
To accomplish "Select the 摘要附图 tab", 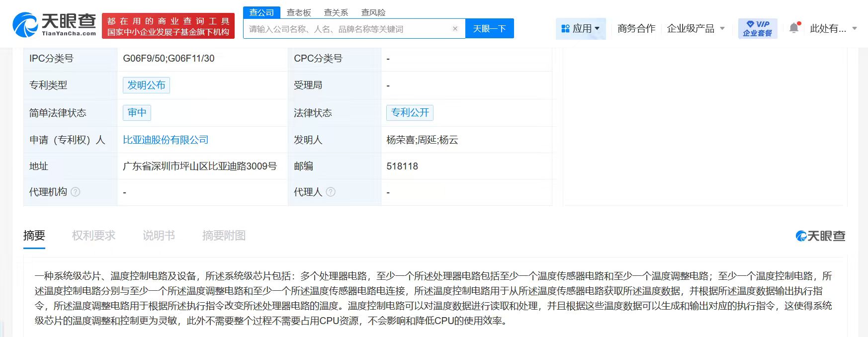I will click(224, 236).
